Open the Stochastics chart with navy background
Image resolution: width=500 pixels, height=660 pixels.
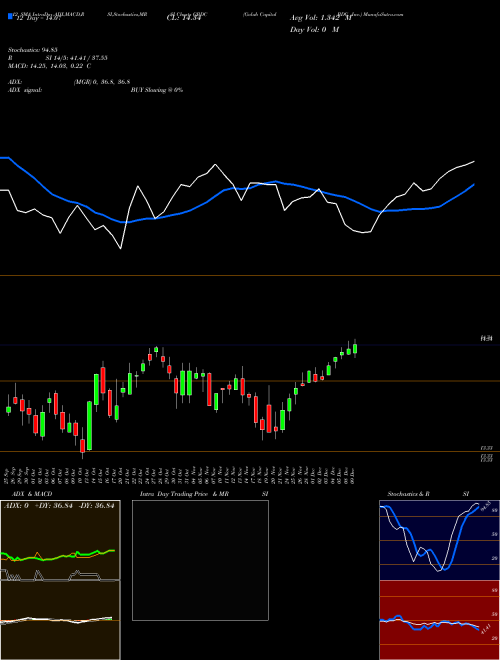tap(439, 540)
